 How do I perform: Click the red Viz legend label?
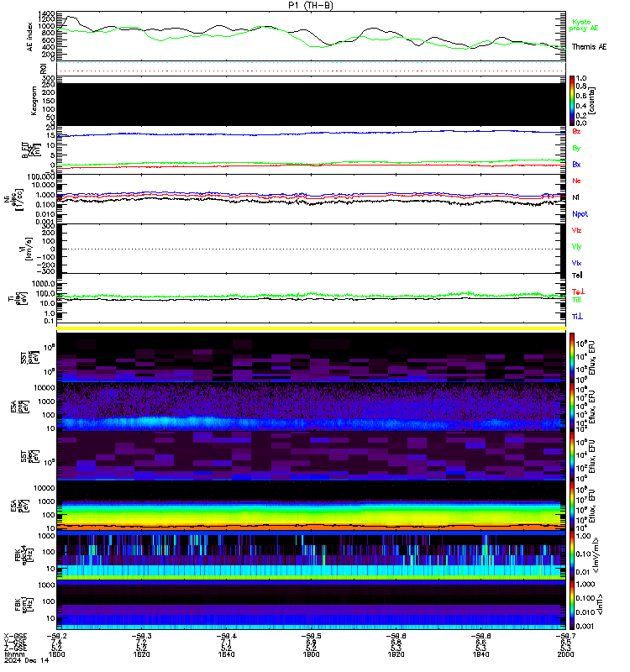point(576,230)
